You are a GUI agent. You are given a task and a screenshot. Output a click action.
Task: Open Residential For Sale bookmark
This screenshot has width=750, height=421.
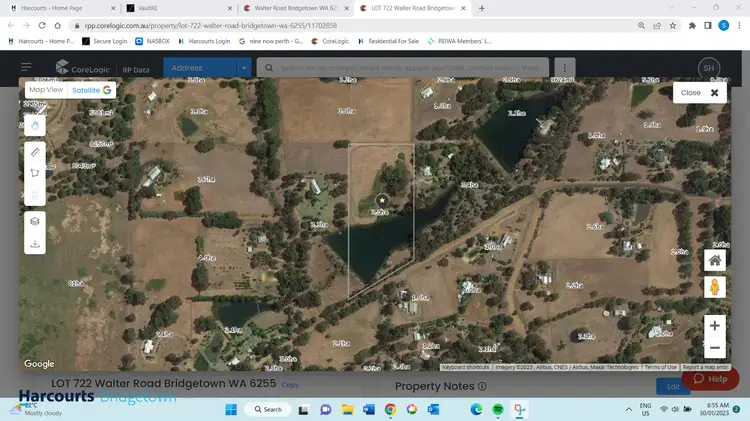click(x=388, y=41)
